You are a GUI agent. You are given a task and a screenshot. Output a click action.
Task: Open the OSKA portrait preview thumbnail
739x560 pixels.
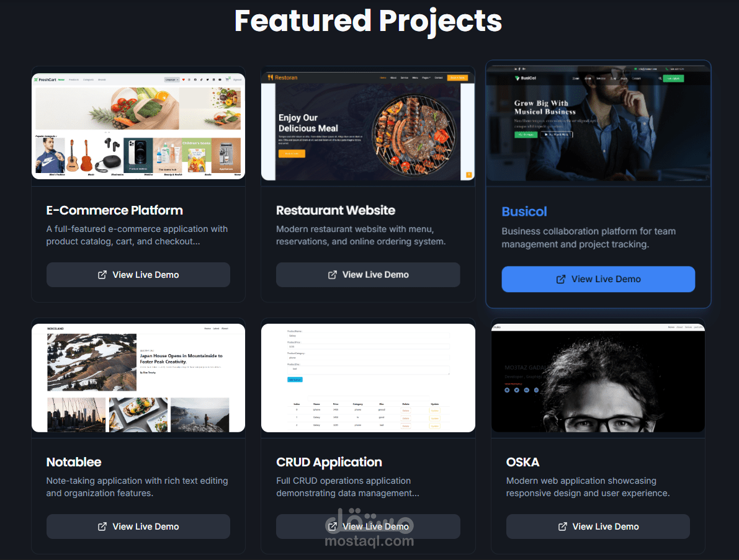[x=598, y=378]
